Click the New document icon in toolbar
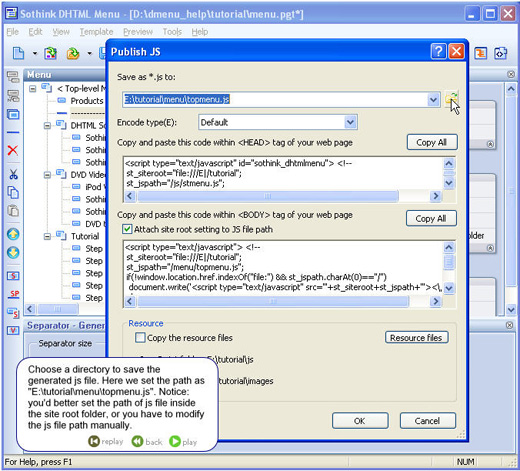The image size is (520, 471). tap(18, 53)
